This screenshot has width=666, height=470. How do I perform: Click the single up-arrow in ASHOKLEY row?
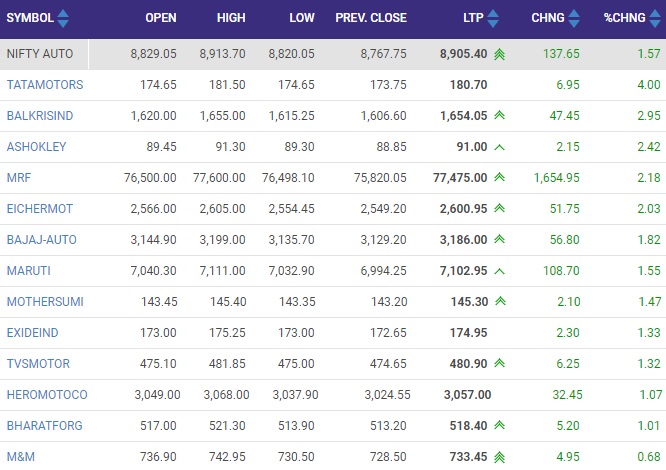click(x=500, y=147)
